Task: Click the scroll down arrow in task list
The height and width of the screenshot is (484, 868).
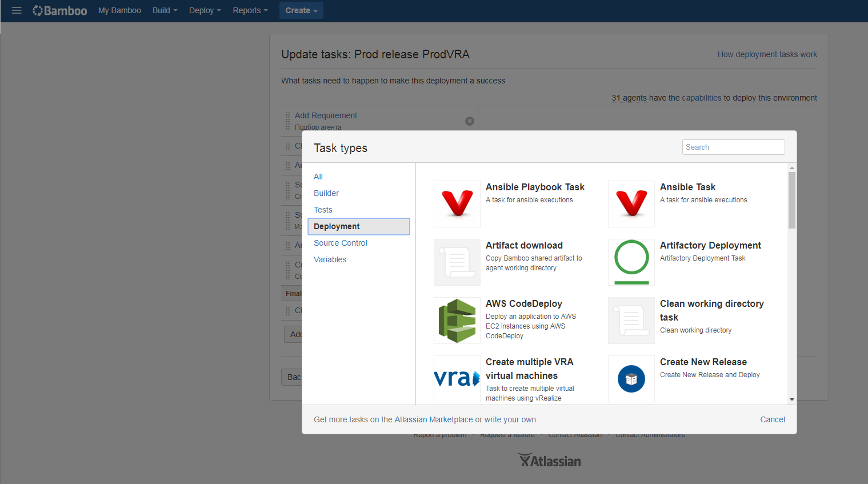Action: [792, 399]
